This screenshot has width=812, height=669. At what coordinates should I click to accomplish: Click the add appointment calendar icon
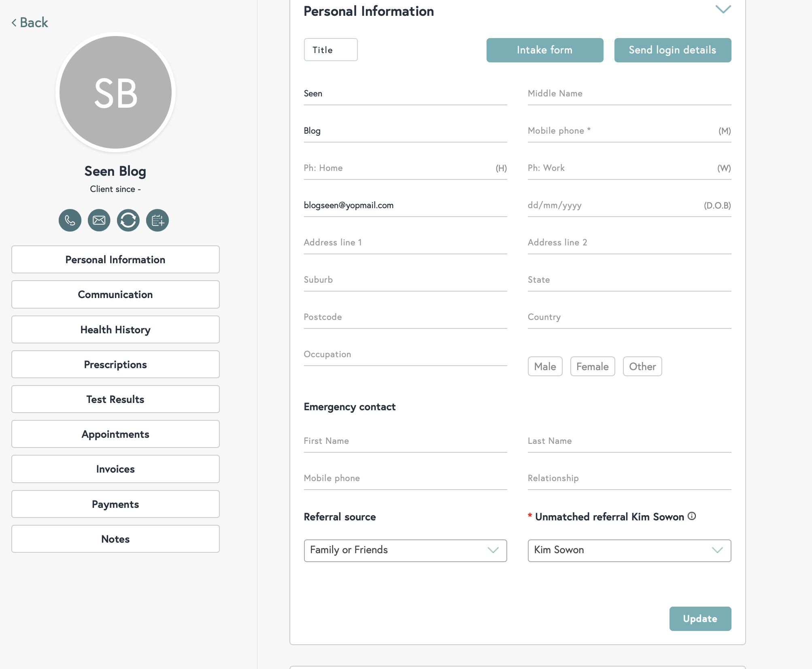point(157,220)
